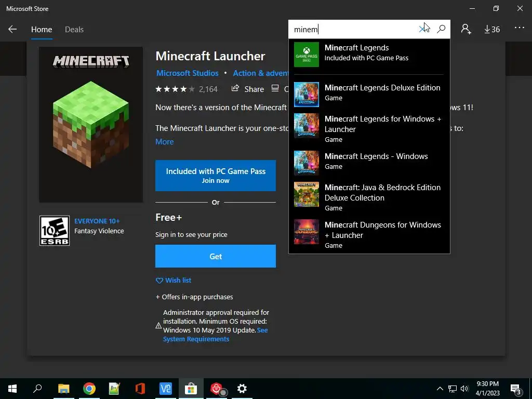Open the Windows Start menu
The height and width of the screenshot is (399, 532).
point(12,389)
